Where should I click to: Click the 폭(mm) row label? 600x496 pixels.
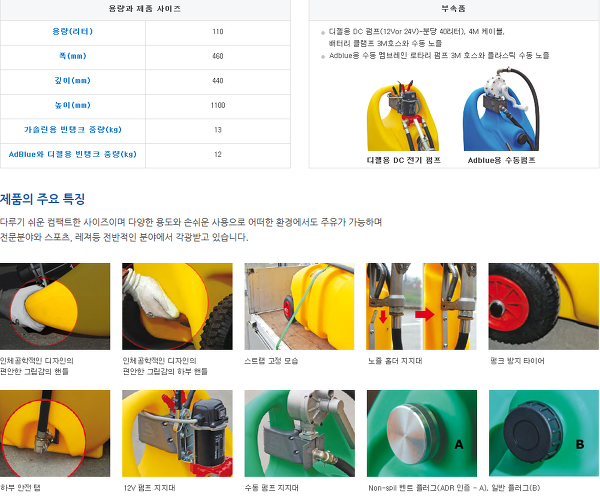click(x=73, y=56)
